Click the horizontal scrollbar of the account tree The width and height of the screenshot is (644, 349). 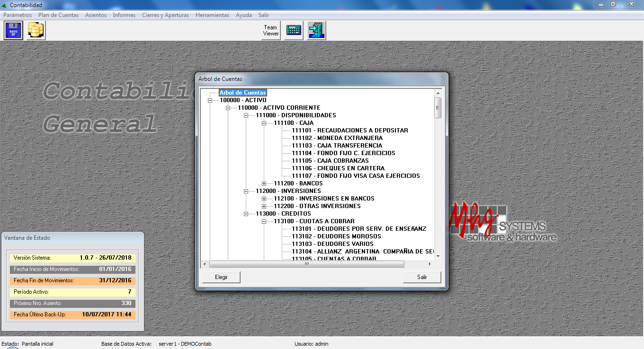pos(306,264)
